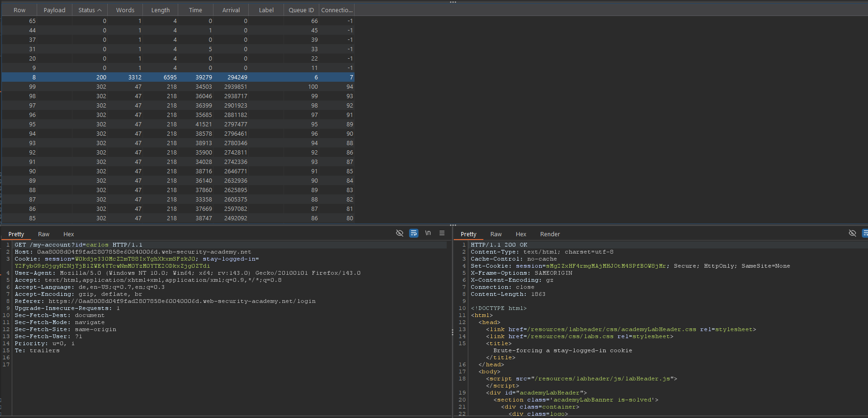
Task: Click the Words column header
Action: (x=125, y=10)
